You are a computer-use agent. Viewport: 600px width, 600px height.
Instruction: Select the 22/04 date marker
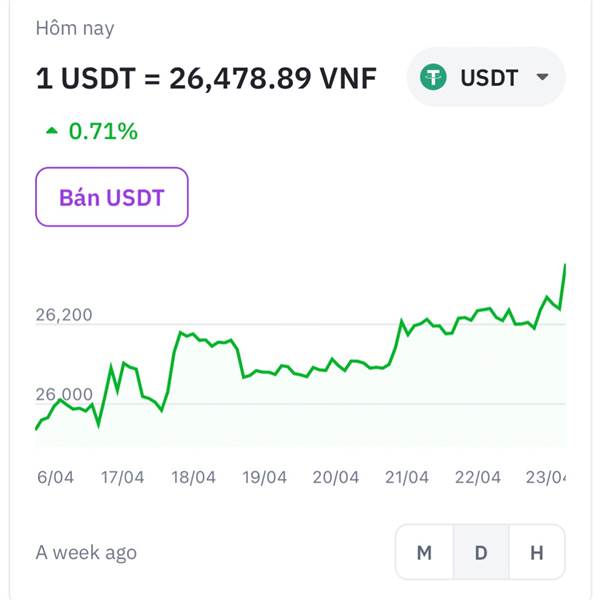pyautogui.click(x=478, y=477)
